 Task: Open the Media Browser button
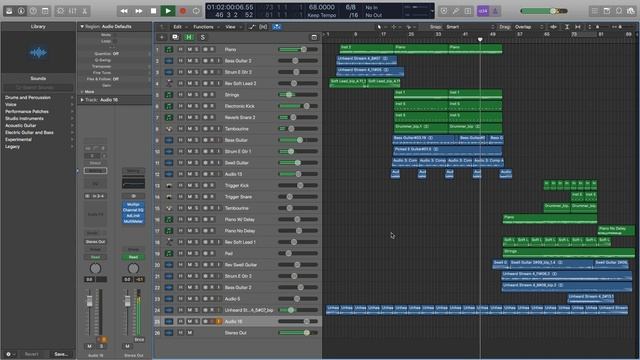(631, 11)
